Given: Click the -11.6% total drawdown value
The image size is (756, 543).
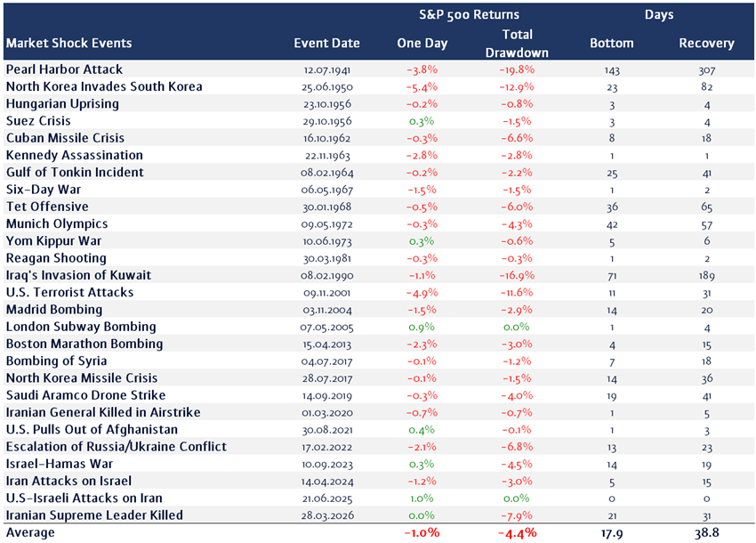Looking at the screenshot, I should click(517, 293).
